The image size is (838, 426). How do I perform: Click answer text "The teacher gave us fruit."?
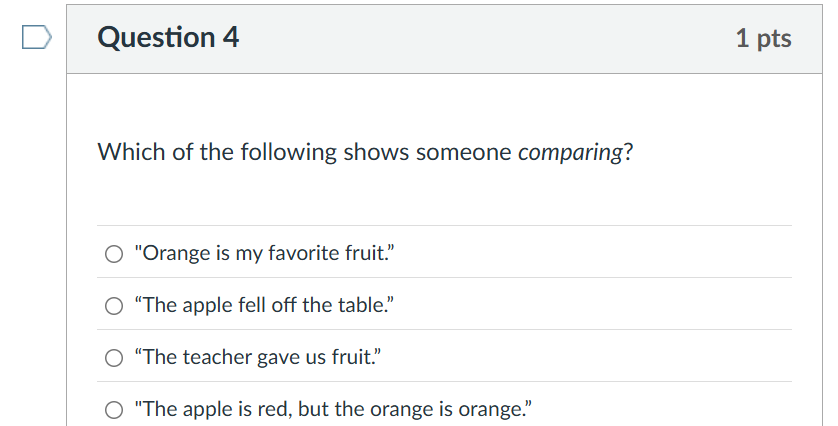[x=258, y=357]
